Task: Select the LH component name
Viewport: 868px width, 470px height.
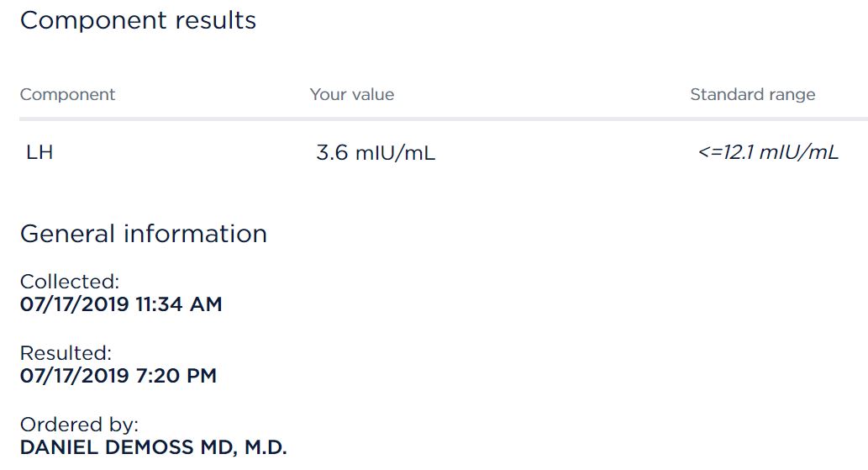Action: point(39,153)
